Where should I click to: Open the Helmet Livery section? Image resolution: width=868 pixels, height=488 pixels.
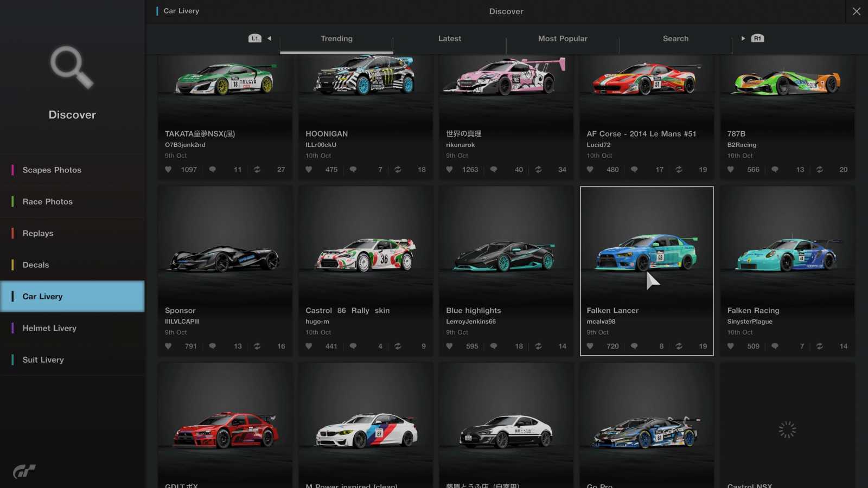pyautogui.click(x=49, y=328)
